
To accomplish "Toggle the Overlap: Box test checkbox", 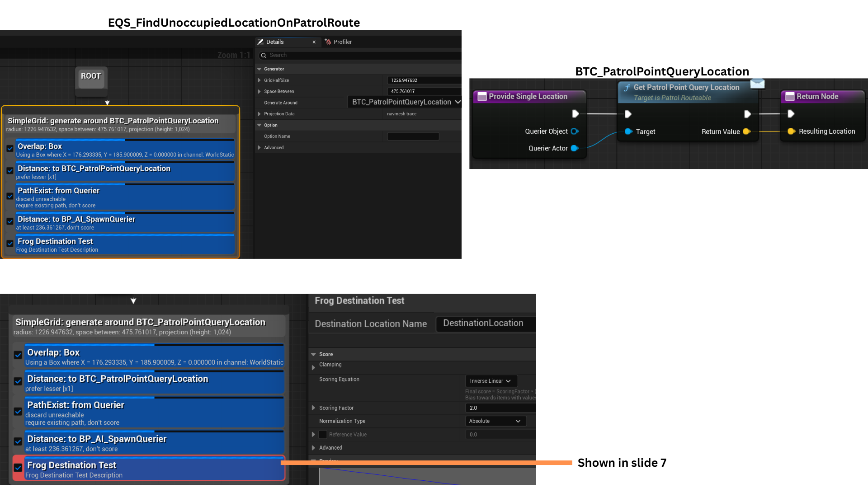I will [10, 149].
